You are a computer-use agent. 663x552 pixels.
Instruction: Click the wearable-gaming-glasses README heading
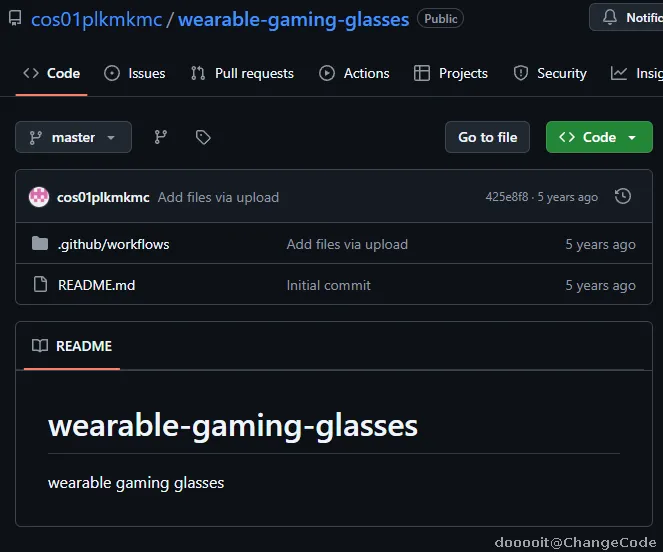(x=233, y=426)
